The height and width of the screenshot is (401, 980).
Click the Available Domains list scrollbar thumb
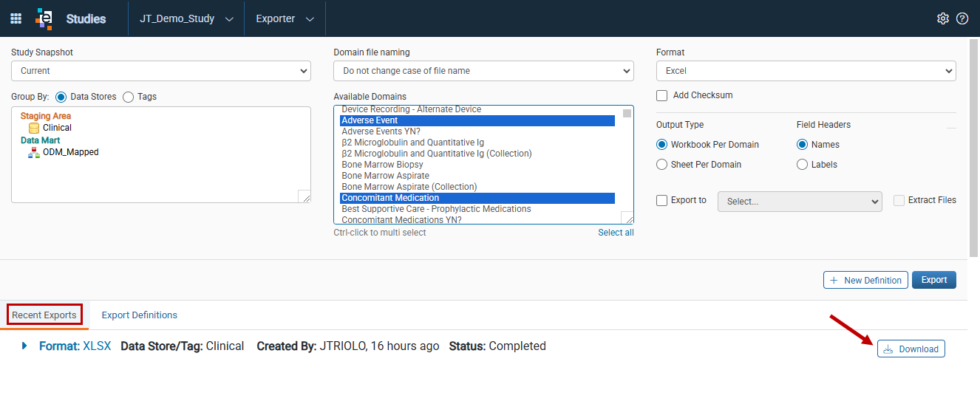(x=627, y=113)
